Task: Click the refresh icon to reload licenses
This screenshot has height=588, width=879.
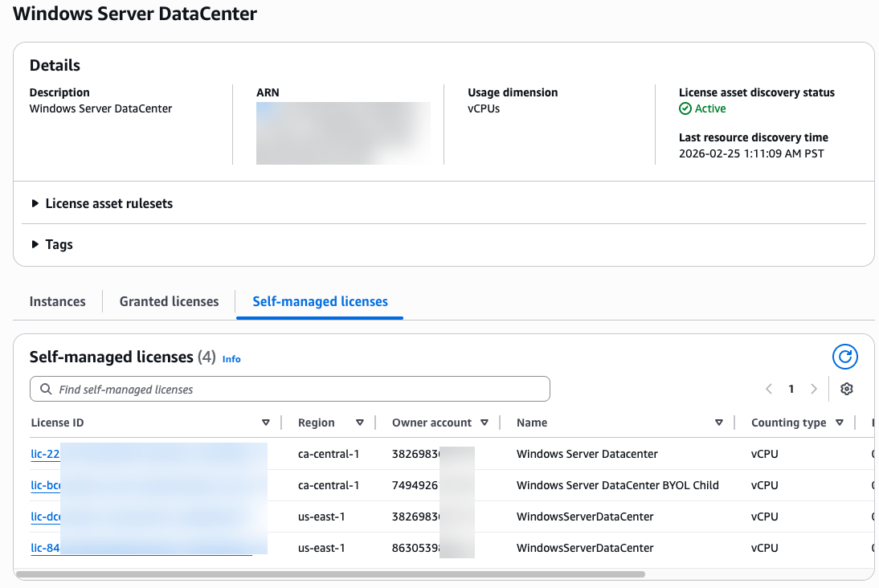Action: tap(844, 357)
